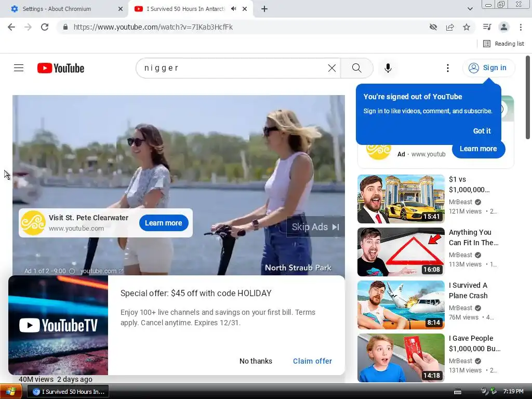This screenshot has height=399, width=532.
Task: Open the ad info circle icon
Action: pos(72,271)
